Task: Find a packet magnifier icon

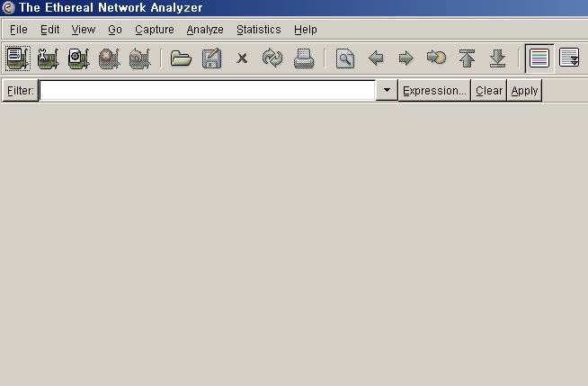Action: pos(345,58)
